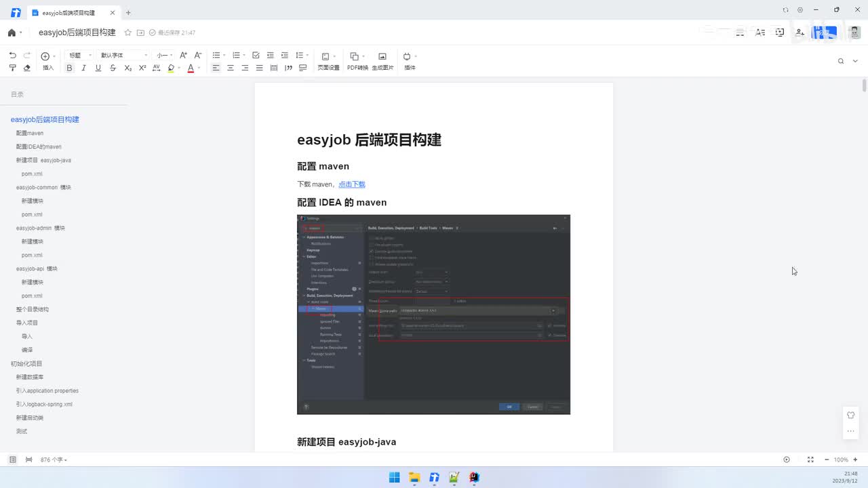Screen dimensions: 868x488
Task: Apply the red font color
Action: (x=191, y=68)
